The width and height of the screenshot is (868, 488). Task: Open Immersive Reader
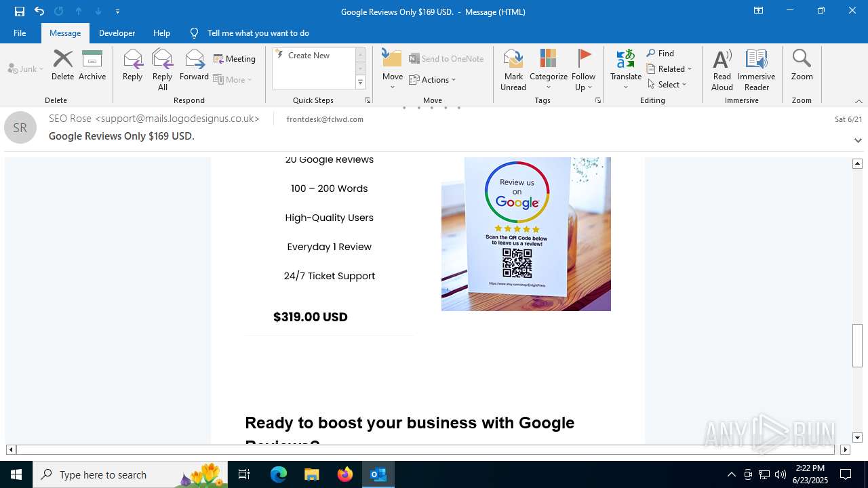(x=756, y=70)
